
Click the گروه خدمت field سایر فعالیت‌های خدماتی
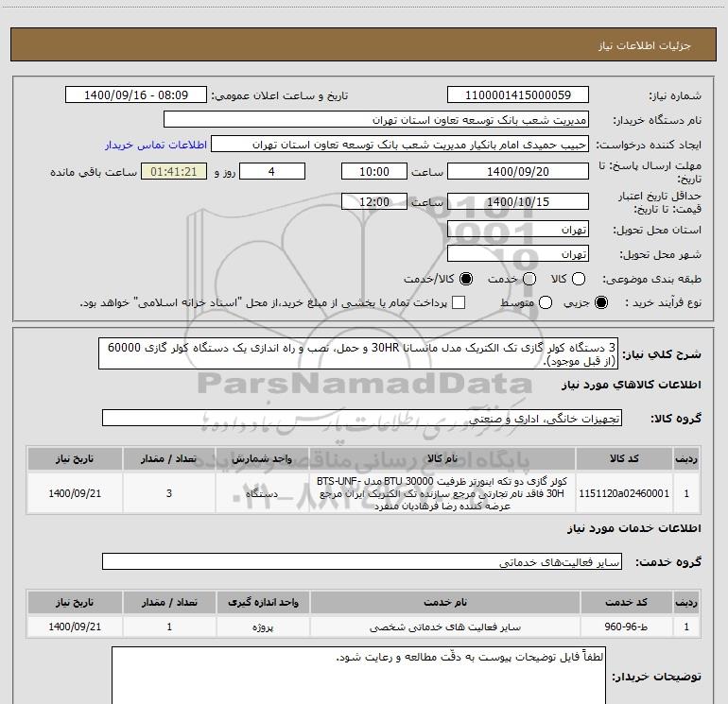(x=362, y=561)
